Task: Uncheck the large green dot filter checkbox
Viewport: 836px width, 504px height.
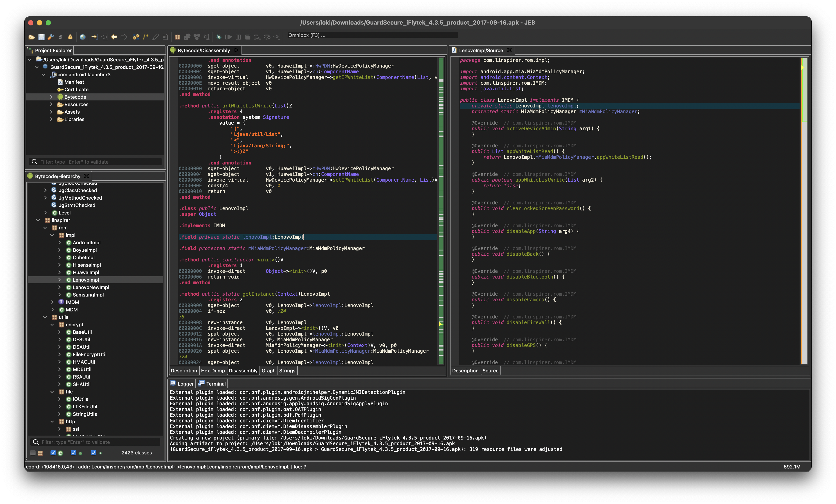Action: click(x=73, y=452)
